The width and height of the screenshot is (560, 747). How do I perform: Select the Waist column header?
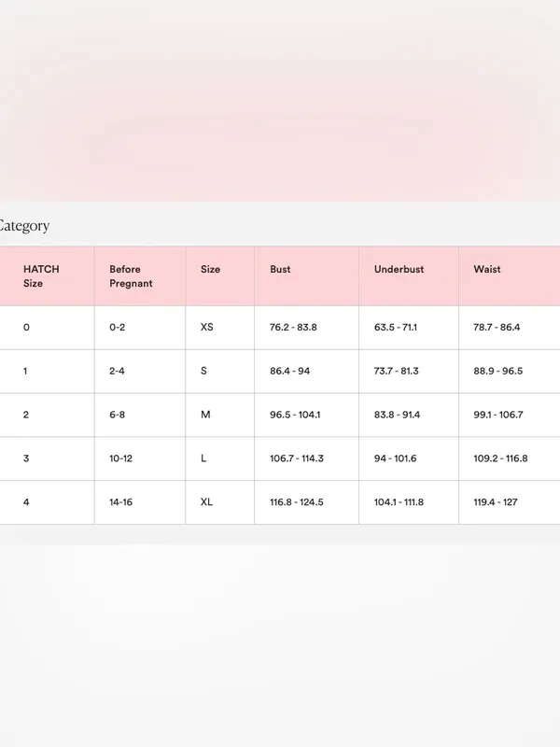[486, 269]
